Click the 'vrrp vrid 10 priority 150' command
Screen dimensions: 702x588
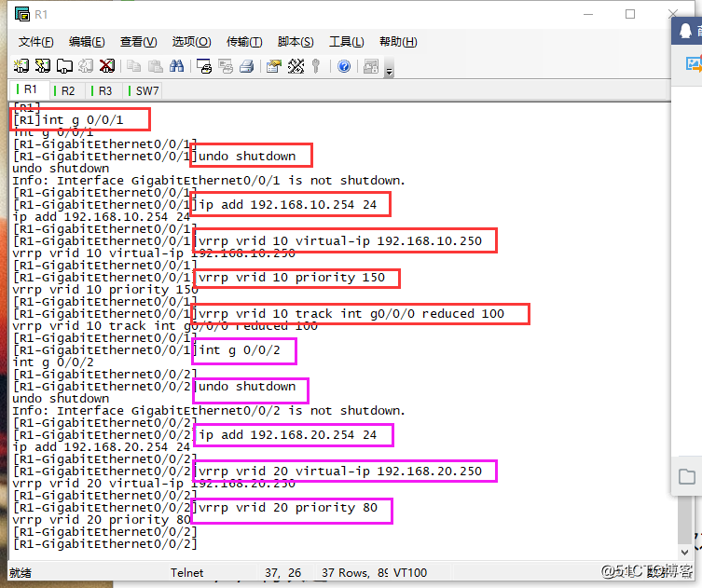pyautogui.click(x=292, y=278)
